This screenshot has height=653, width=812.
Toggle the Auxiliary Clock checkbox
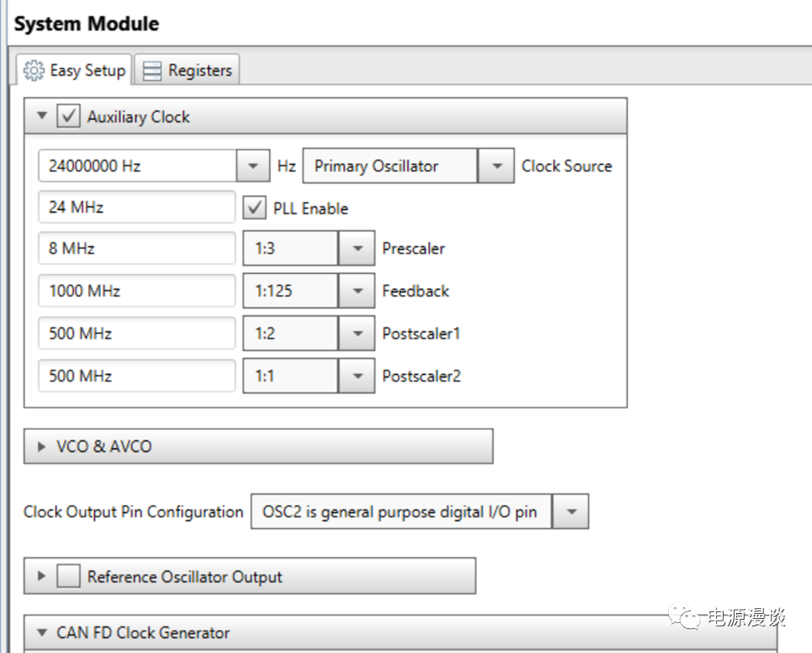(68, 117)
